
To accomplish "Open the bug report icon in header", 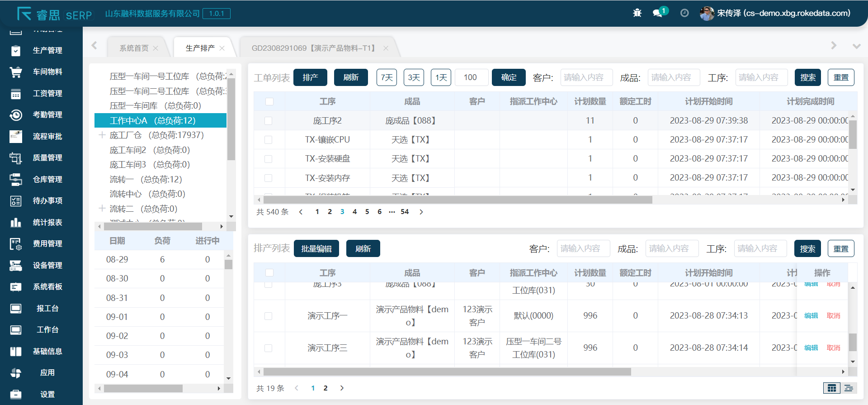I will [637, 13].
